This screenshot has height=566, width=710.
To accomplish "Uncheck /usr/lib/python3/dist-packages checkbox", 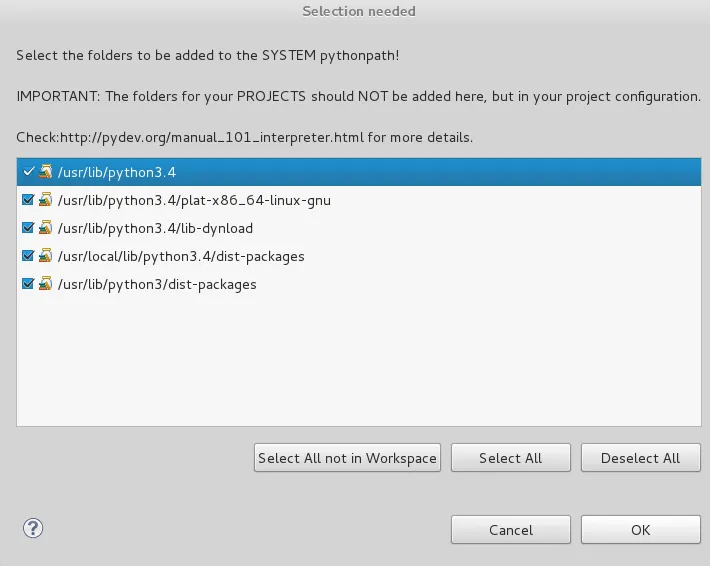I will (x=28, y=284).
